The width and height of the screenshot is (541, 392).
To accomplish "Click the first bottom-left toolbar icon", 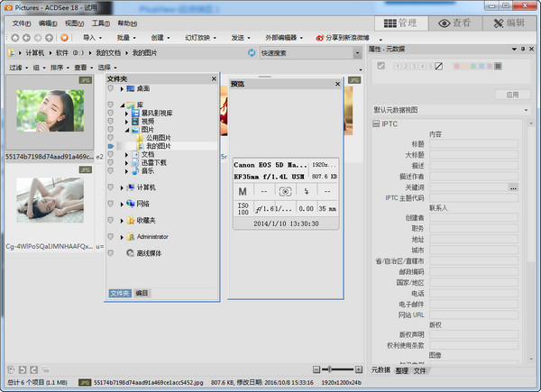I will tap(11, 370).
